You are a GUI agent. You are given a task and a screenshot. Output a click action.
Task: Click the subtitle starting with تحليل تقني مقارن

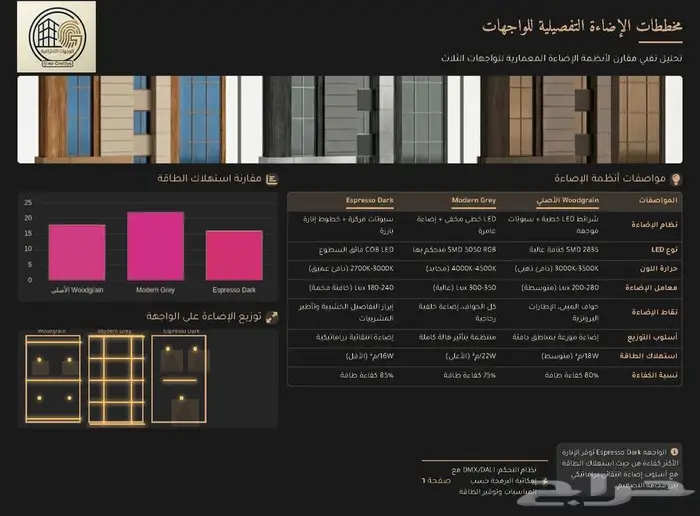tap(562, 58)
